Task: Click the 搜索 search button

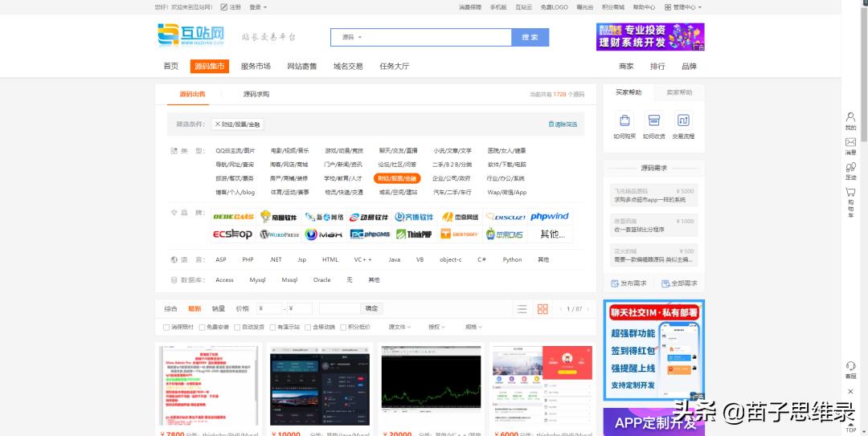Action: 530,37
